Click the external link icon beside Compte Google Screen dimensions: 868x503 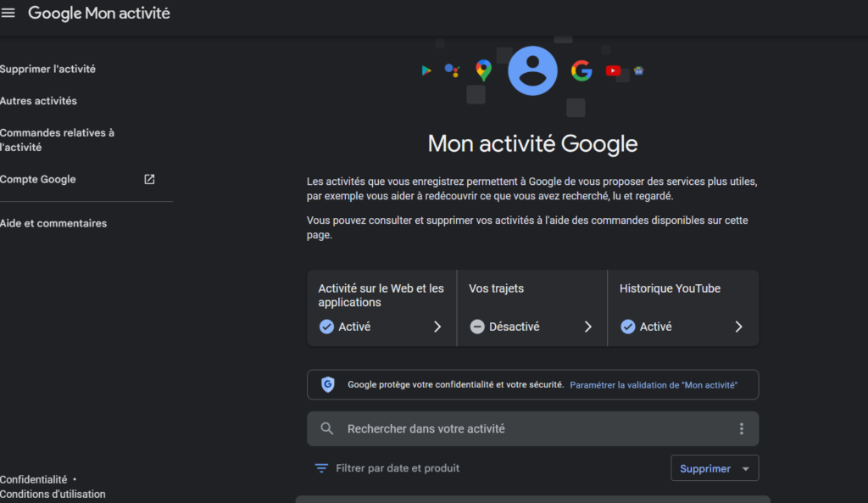point(149,179)
